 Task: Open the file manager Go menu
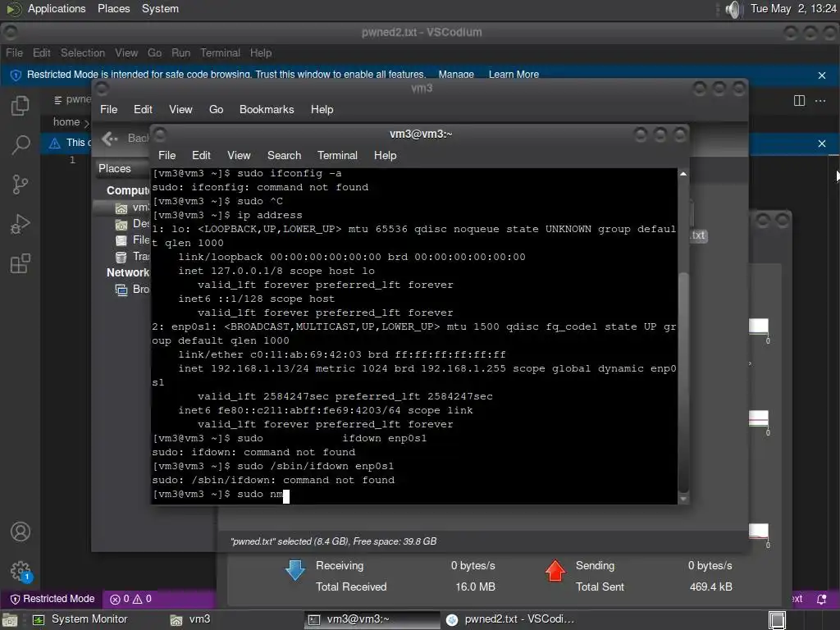click(x=216, y=109)
